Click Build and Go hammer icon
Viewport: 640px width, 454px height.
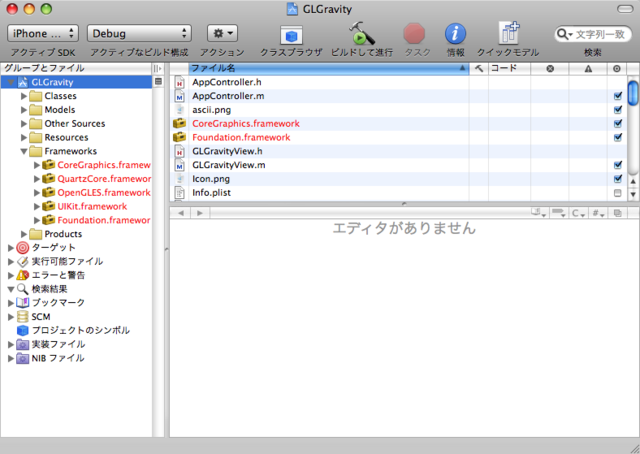click(x=362, y=34)
